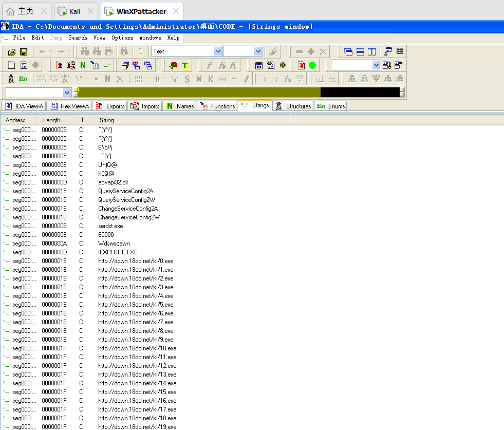
Task: Click the tile windows vertically icon
Action: pyautogui.click(x=372, y=51)
